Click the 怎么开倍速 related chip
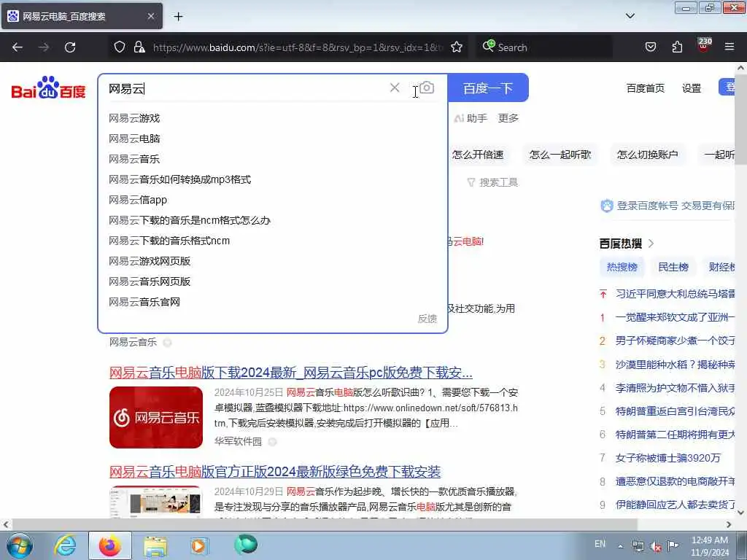The height and width of the screenshot is (560, 747). pyautogui.click(x=478, y=155)
